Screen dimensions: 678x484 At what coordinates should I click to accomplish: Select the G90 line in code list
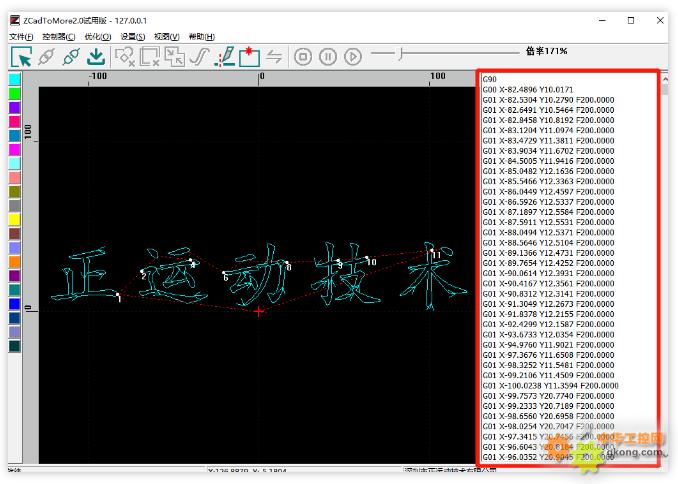pyautogui.click(x=489, y=79)
